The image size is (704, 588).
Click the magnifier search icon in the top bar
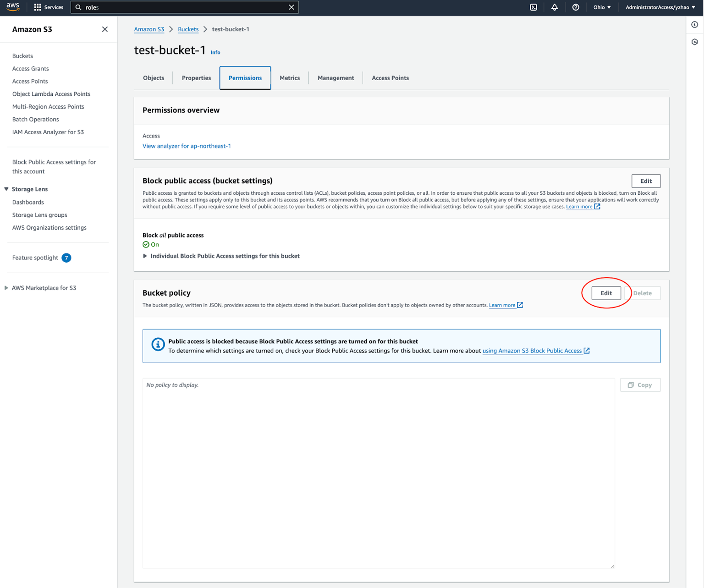(78, 7)
